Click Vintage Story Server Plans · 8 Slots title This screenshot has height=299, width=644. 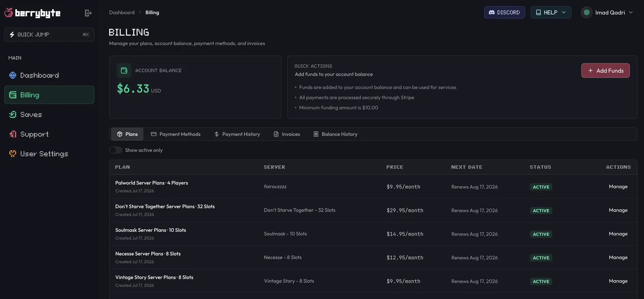[154, 278]
